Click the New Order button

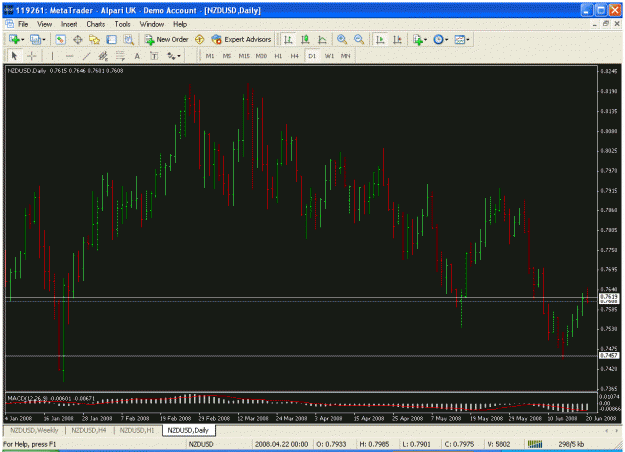point(166,39)
